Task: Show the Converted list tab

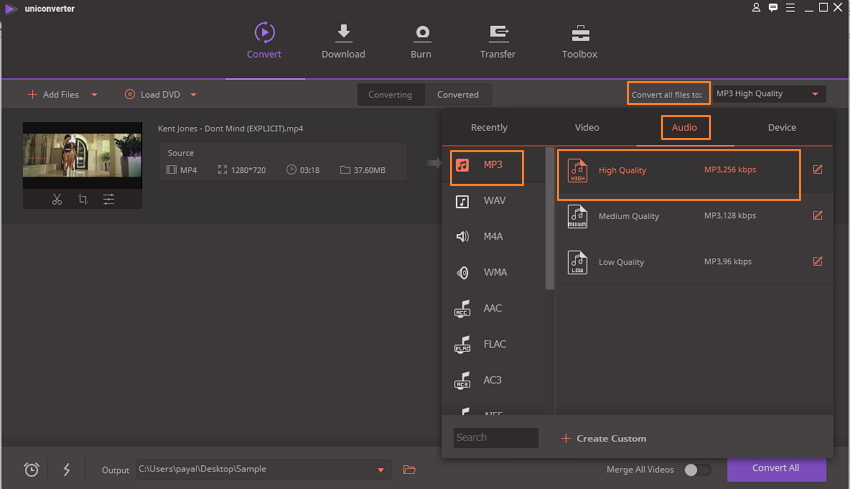Action: (x=458, y=95)
